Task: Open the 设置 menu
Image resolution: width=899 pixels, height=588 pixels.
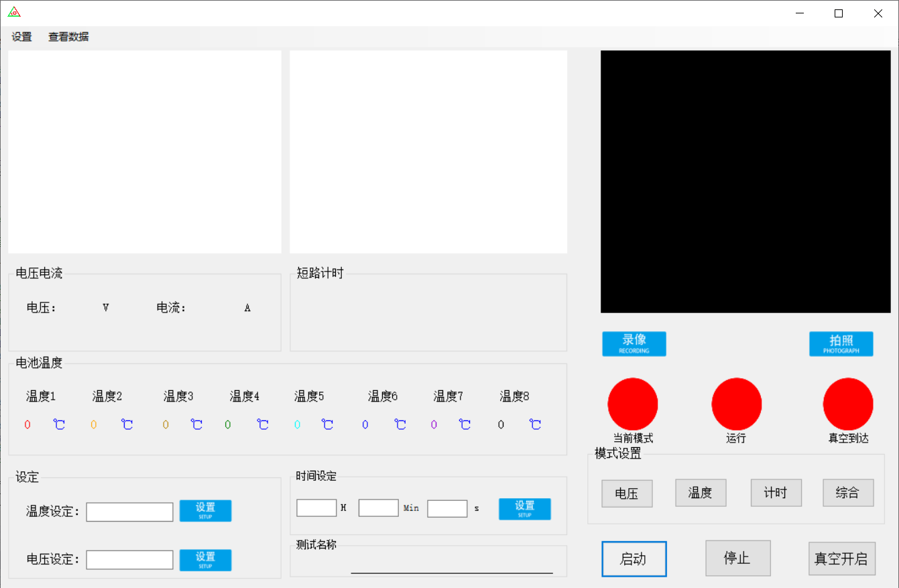Action: coord(21,37)
